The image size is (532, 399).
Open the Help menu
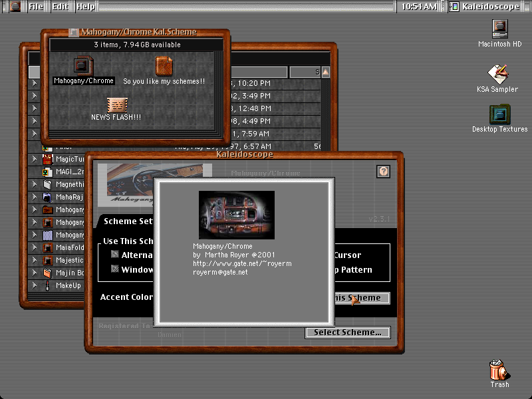[86, 7]
